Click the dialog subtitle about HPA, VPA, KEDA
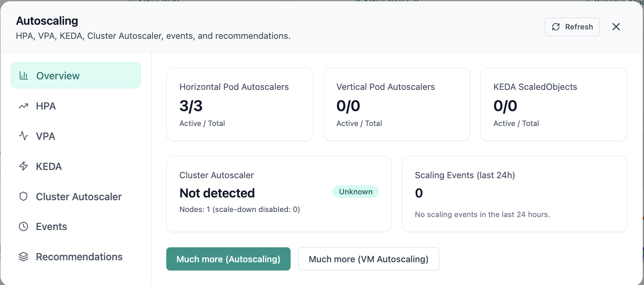Image resolution: width=644 pixels, height=285 pixels. pos(153,36)
